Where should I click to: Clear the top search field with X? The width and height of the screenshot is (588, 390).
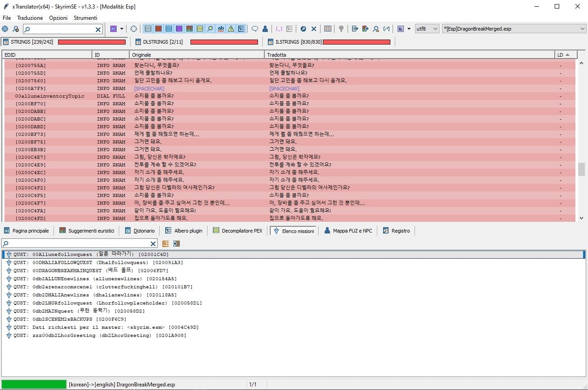[x=98, y=29]
